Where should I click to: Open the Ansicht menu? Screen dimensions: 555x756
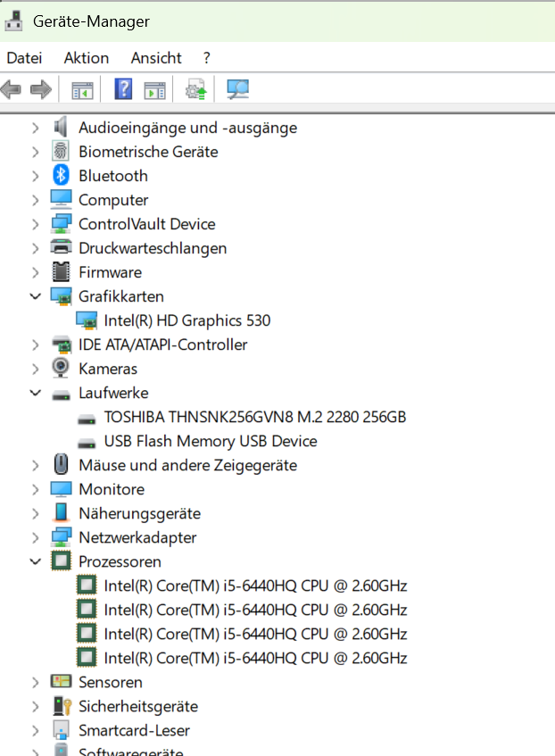click(156, 58)
